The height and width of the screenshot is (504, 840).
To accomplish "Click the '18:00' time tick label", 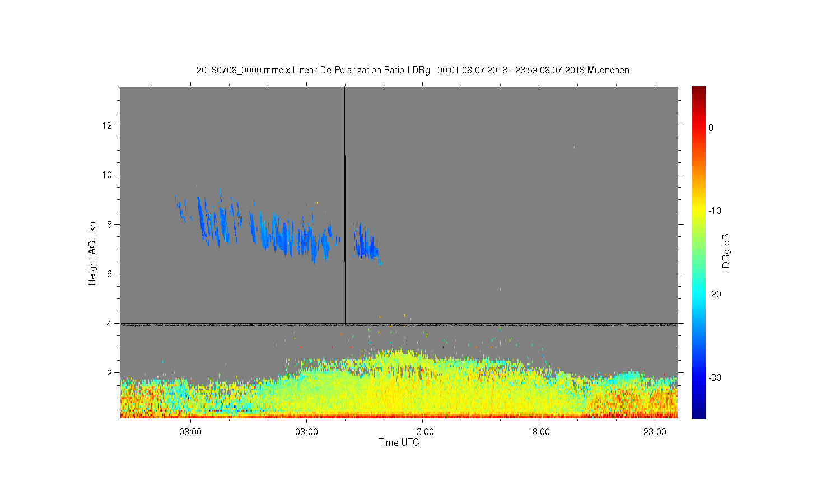I will coord(539,432).
